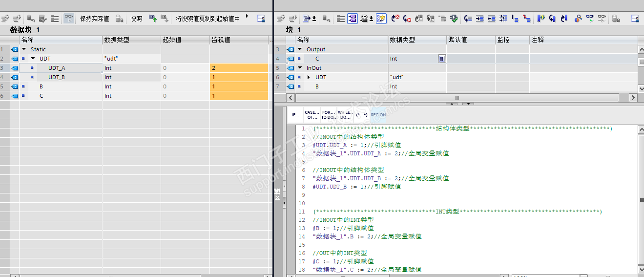The height and width of the screenshot is (277, 644).
Task: Click interface horizontal scrollbar left arrow
Action: pos(291,98)
